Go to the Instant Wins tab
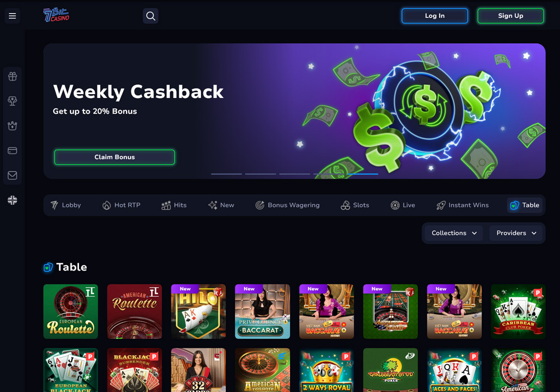Image resolution: width=560 pixels, height=392 pixels. (x=463, y=205)
